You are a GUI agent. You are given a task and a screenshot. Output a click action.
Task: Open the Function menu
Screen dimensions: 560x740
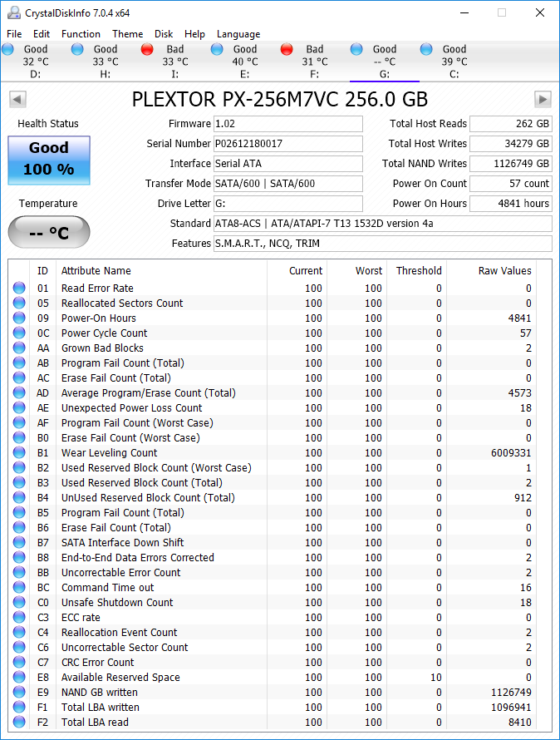click(81, 34)
